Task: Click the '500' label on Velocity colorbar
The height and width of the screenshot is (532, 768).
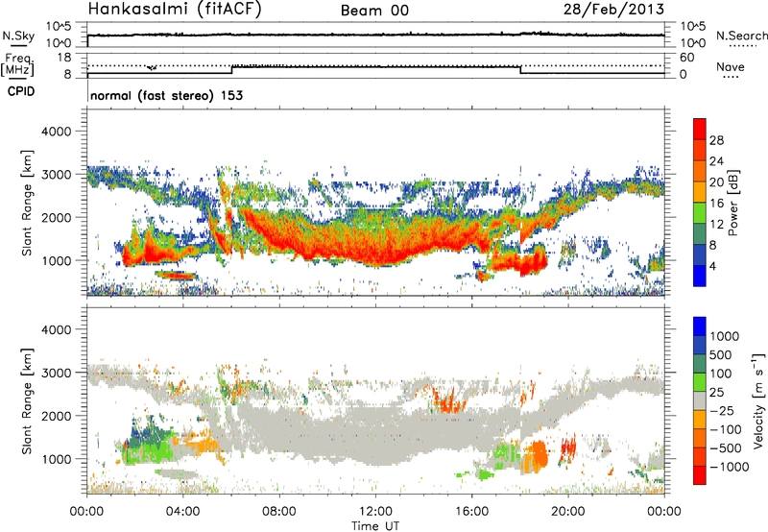Action: 721,355
